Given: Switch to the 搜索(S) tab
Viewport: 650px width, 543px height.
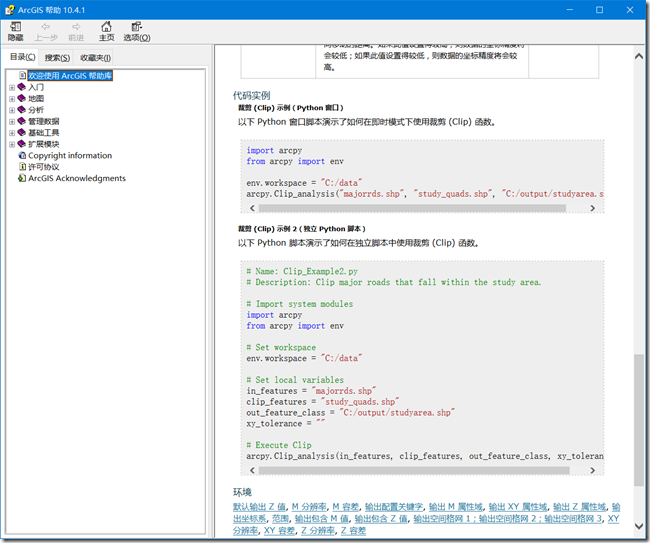Looking at the screenshot, I should pos(57,58).
